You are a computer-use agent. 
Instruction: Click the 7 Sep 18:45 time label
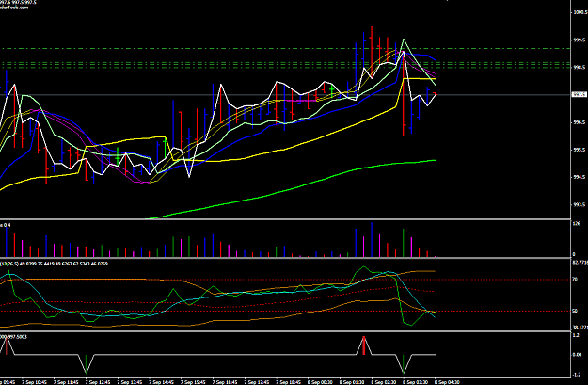point(289,382)
